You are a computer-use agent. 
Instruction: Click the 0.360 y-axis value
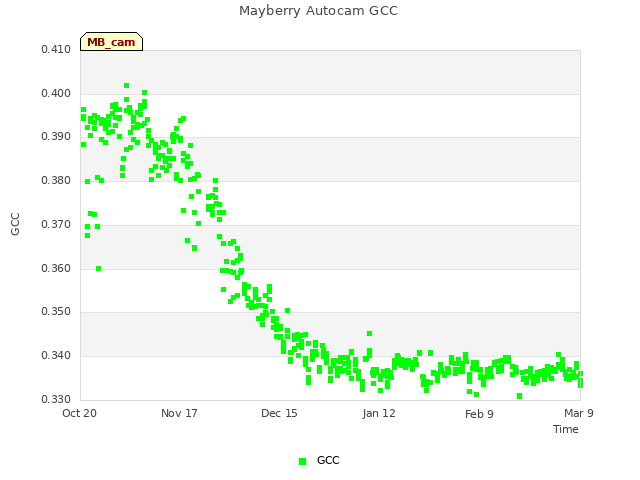tap(56, 269)
